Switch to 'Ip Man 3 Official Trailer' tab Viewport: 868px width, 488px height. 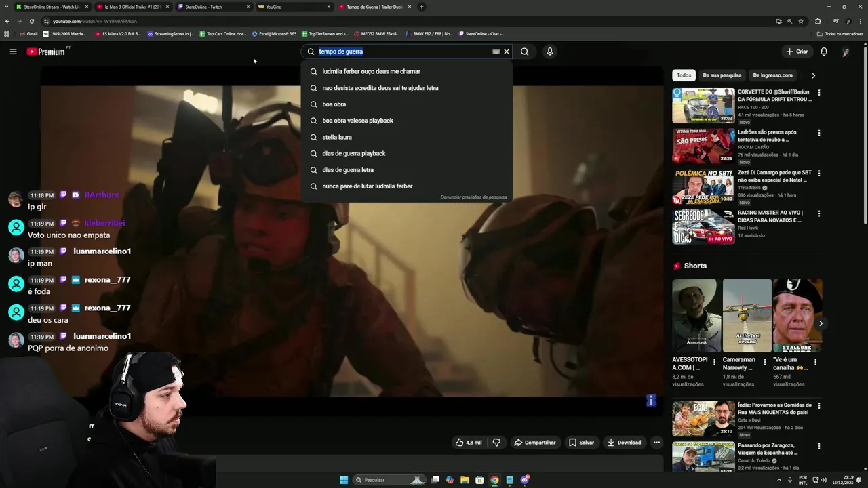132,7
